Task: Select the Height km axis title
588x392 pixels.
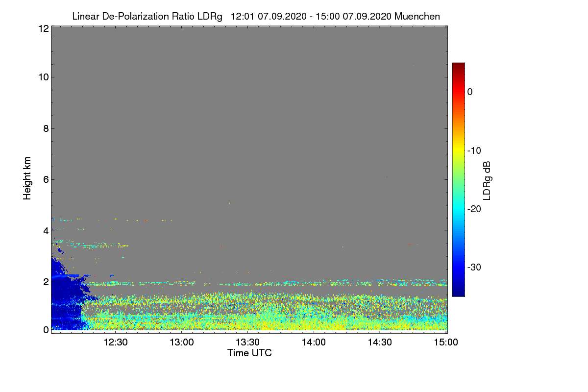Action: pyautogui.click(x=27, y=178)
